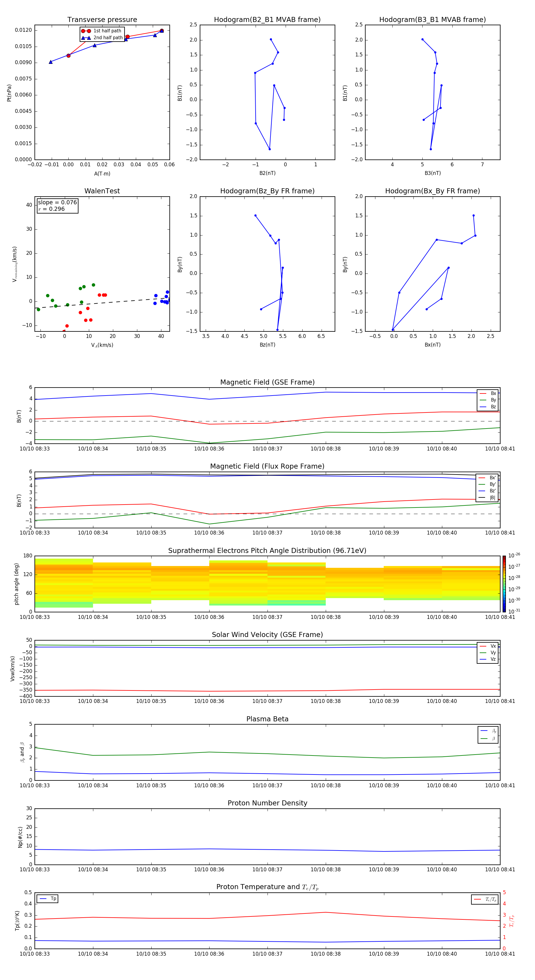
Task: Click 'Suprathermal Electrons Pitch Angle Distribution' title
Action: (x=267, y=551)
